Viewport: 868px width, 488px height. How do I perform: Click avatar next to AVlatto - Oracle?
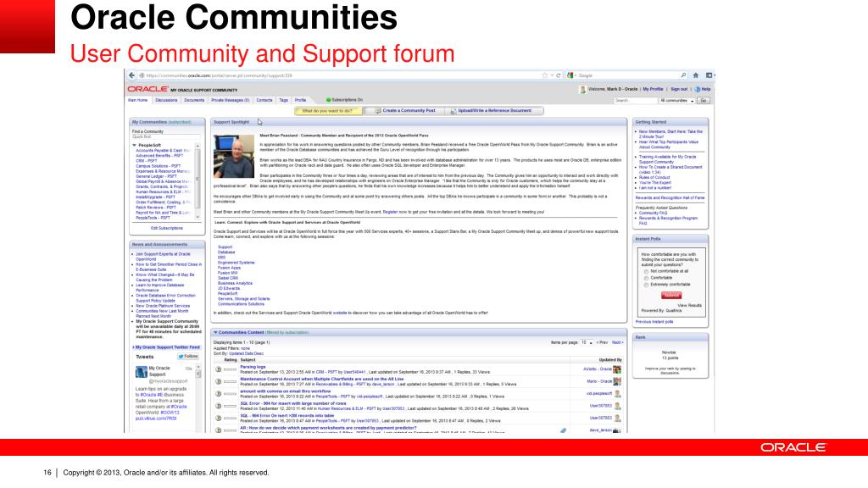coord(617,369)
